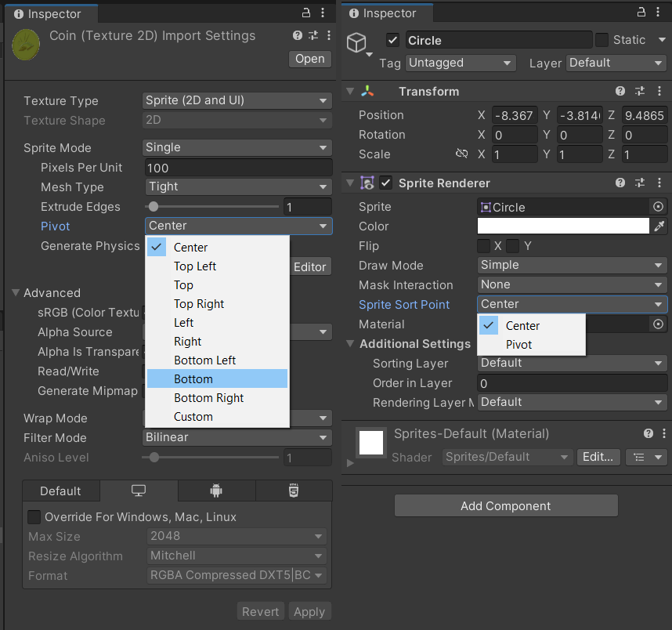Switch to the Windows, Mac, Linux platform tab

pyautogui.click(x=139, y=491)
